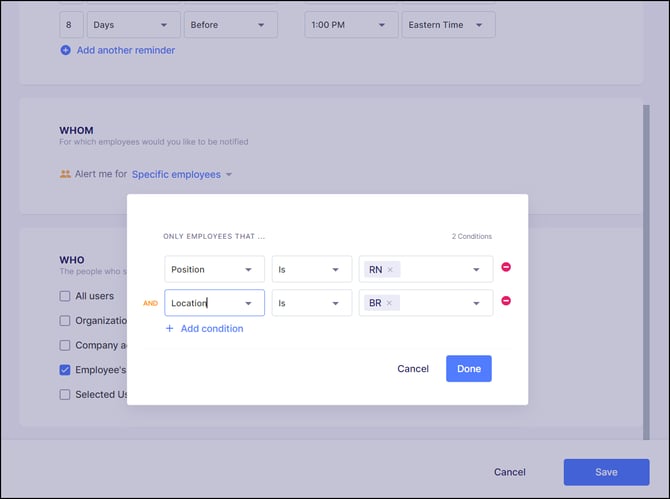Remove the BR tag using its x
The image size is (670, 499).
(x=389, y=303)
